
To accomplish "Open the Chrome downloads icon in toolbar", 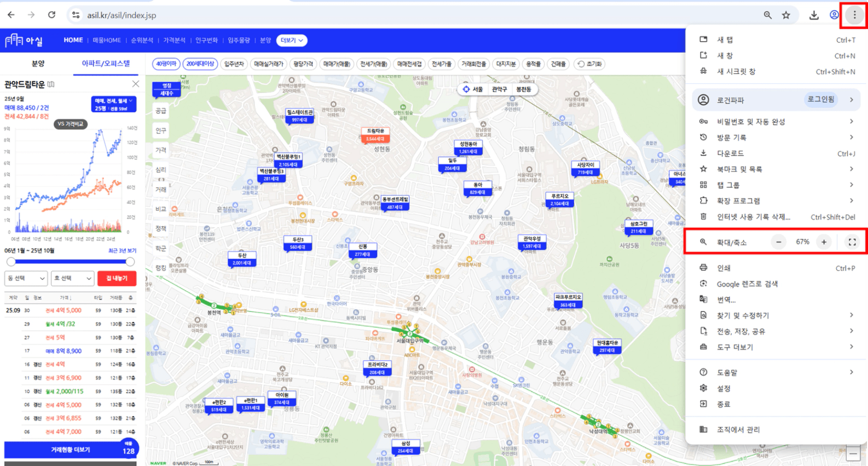I will tap(814, 15).
